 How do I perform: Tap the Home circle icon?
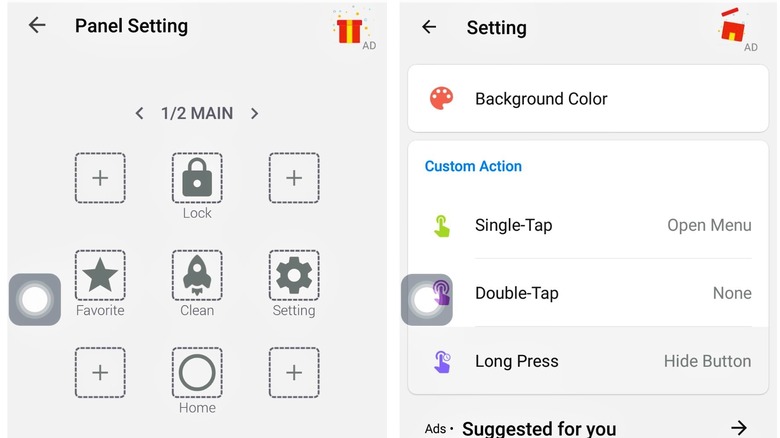tap(197, 372)
